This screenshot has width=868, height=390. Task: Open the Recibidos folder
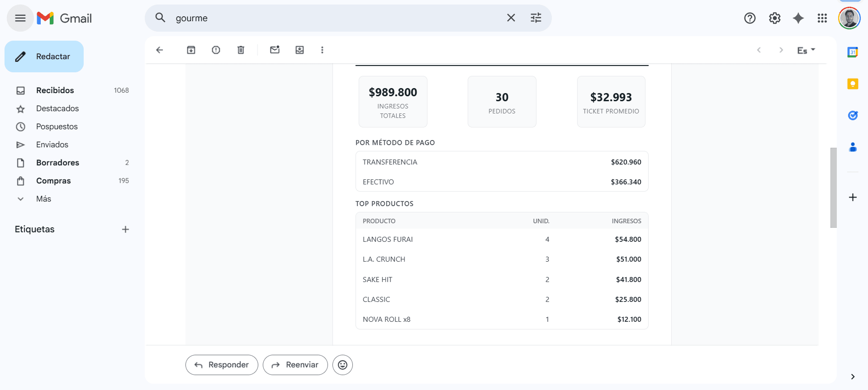(55, 90)
